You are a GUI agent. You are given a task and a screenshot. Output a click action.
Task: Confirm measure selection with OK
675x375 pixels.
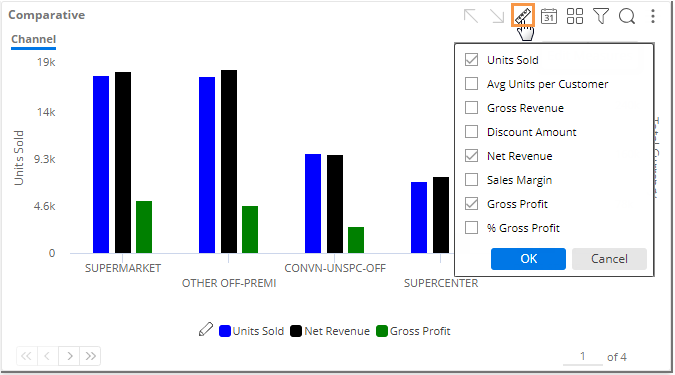[x=528, y=259]
